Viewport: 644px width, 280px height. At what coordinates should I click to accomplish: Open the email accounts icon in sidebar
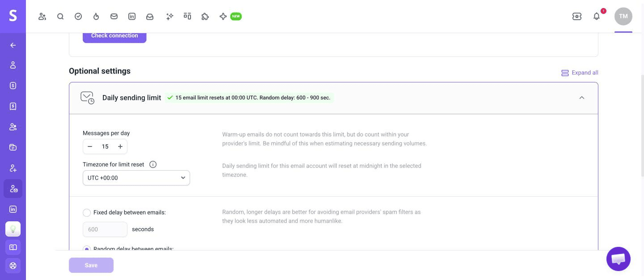(13, 189)
